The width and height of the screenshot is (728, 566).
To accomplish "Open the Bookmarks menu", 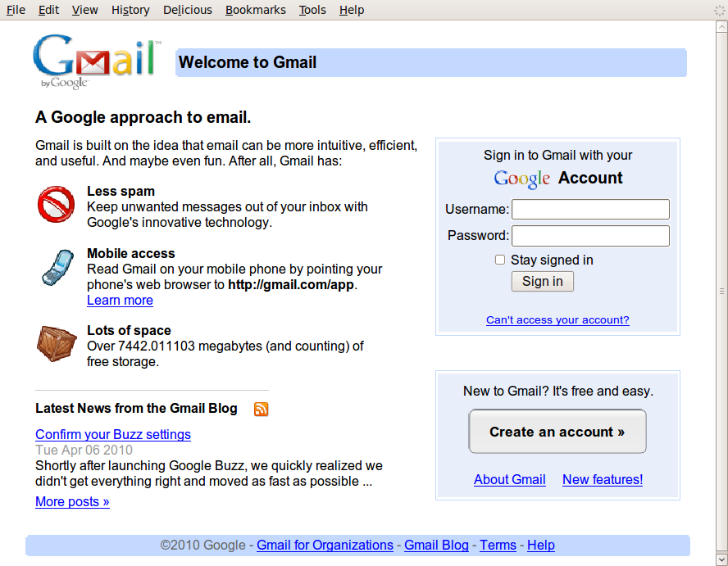I will click(x=257, y=10).
